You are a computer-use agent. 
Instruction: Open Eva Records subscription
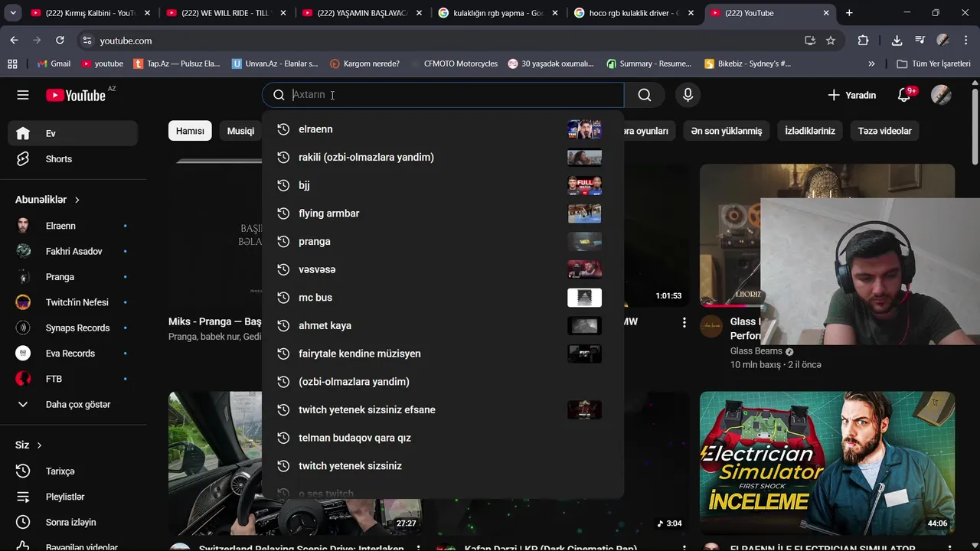(73, 354)
